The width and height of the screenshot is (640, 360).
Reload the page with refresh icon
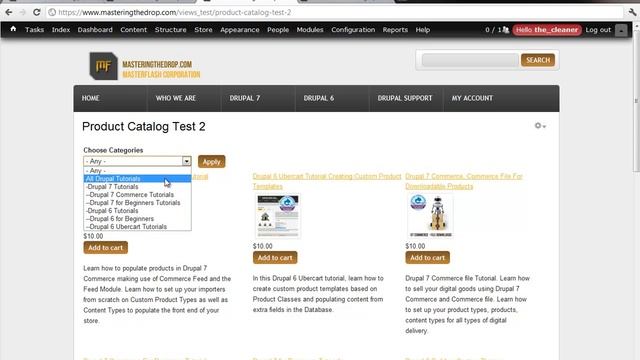[36, 12]
